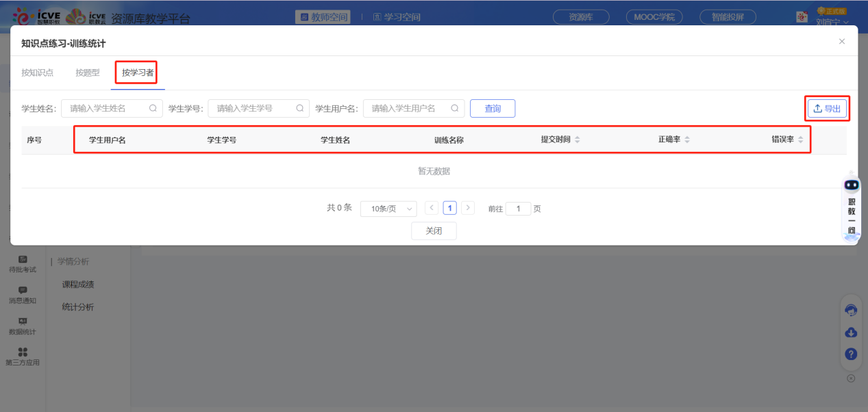The image size is (868, 412).
Task: Open the help question mark icon
Action: (851, 354)
